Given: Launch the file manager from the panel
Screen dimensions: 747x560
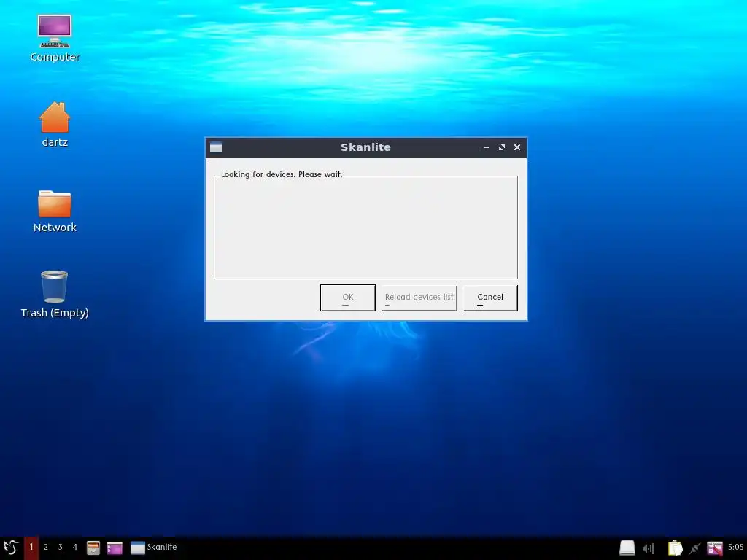Looking at the screenshot, I should (93, 548).
